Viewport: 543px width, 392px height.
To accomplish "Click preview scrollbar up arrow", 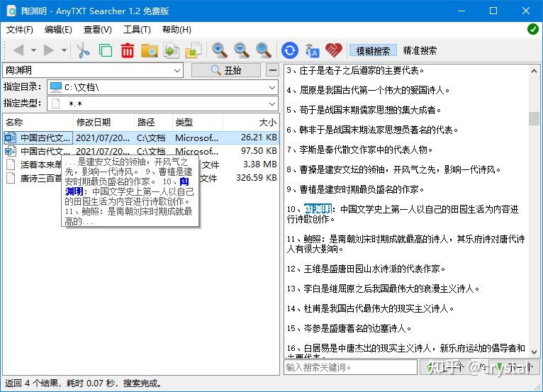I will tap(534, 71).
